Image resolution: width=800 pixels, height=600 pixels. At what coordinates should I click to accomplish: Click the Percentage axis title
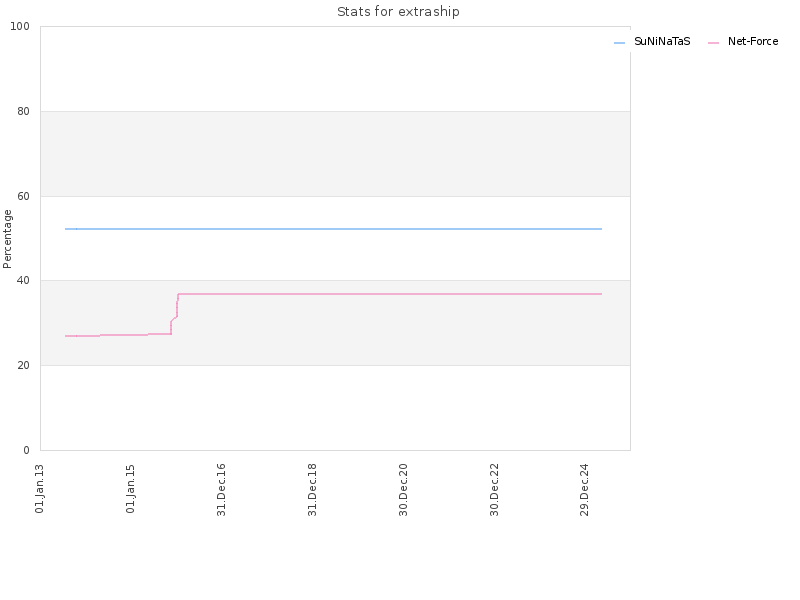(x=7, y=239)
